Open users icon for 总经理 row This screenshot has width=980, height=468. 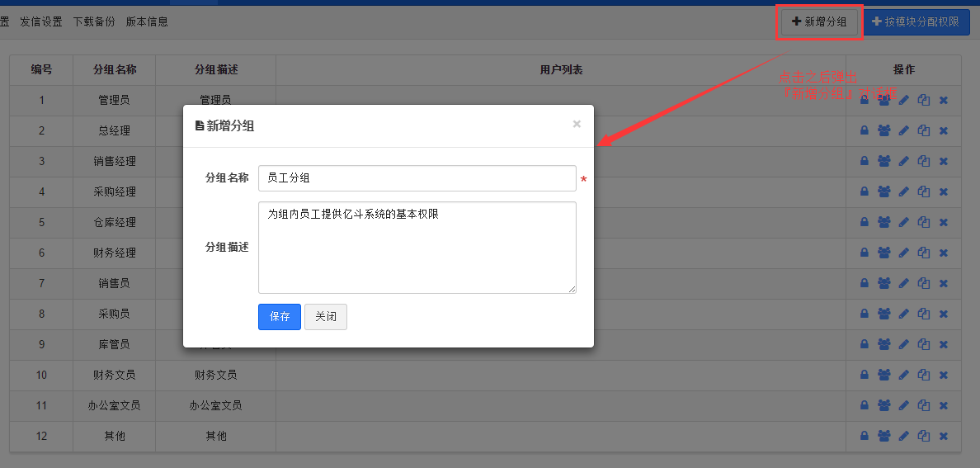point(883,130)
